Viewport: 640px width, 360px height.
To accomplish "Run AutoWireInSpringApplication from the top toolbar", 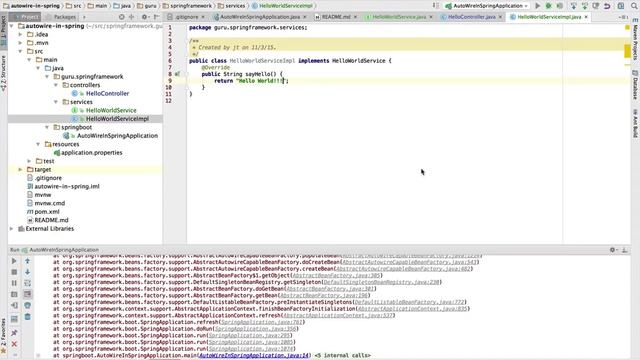I will [x=538, y=6].
